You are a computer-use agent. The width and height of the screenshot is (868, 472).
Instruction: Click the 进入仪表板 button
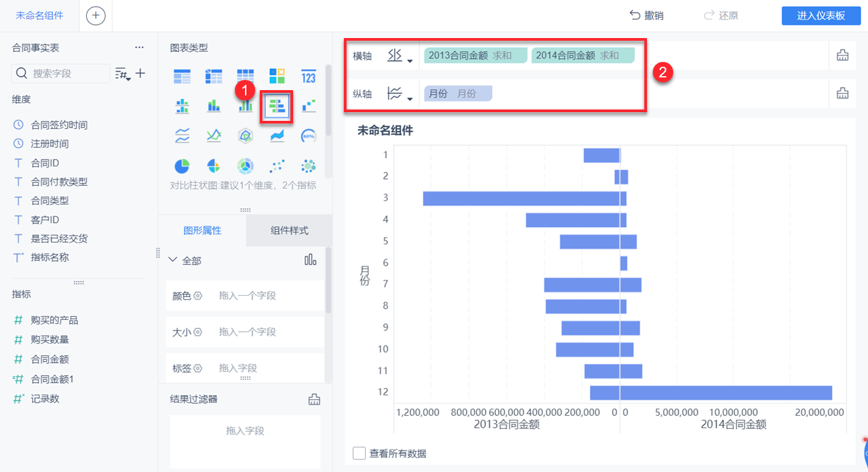(x=821, y=16)
